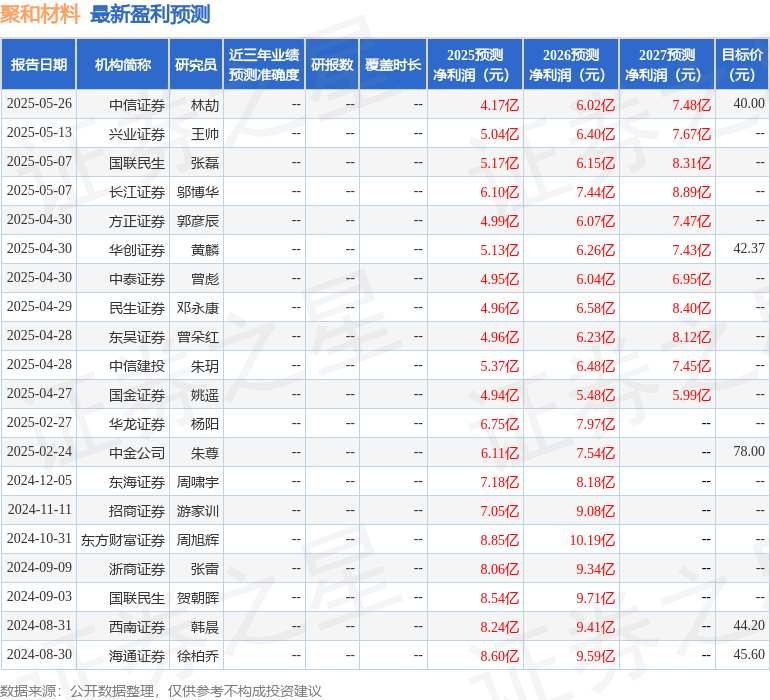
Task: Click the 数据来源 footnote text
Action: [x=161, y=691]
